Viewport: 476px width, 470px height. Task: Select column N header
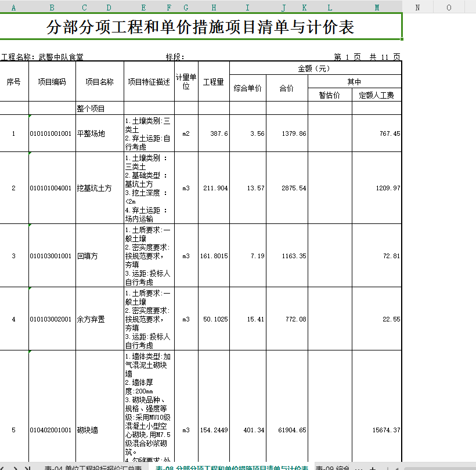[418, 8]
